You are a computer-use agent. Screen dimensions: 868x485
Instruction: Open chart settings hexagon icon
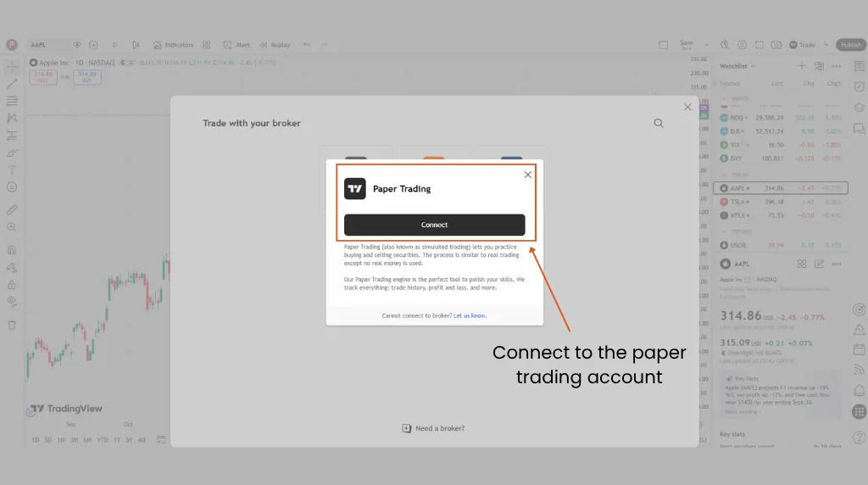pos(742,45)
